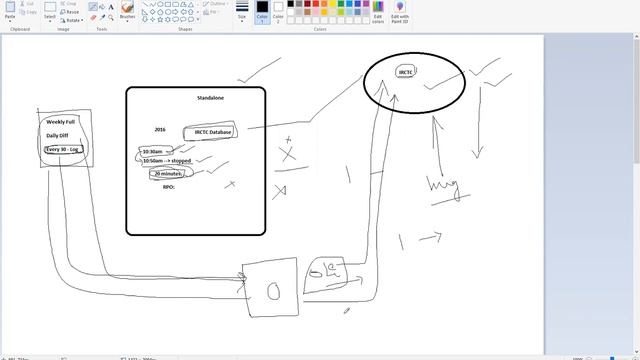Viewport: 640px width, 360px height.
Task: Choose the Left arrow shape
Action: point(183,12)
